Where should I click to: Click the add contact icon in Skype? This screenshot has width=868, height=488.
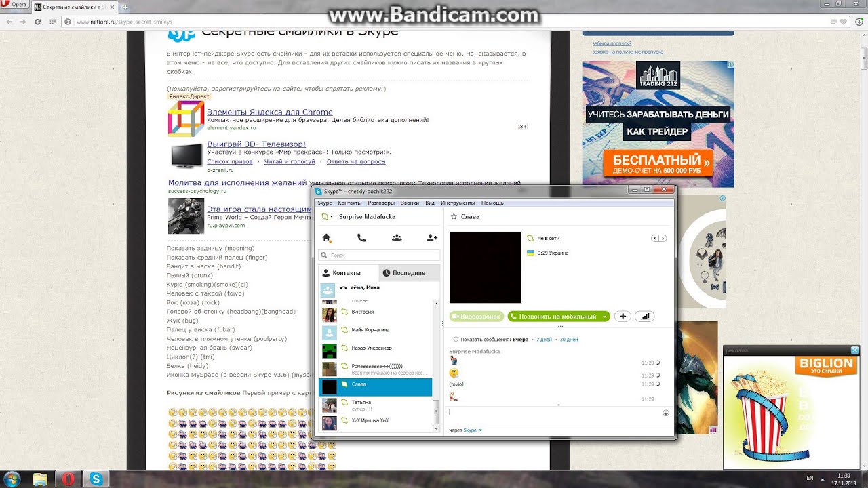(x=432, y=238)
